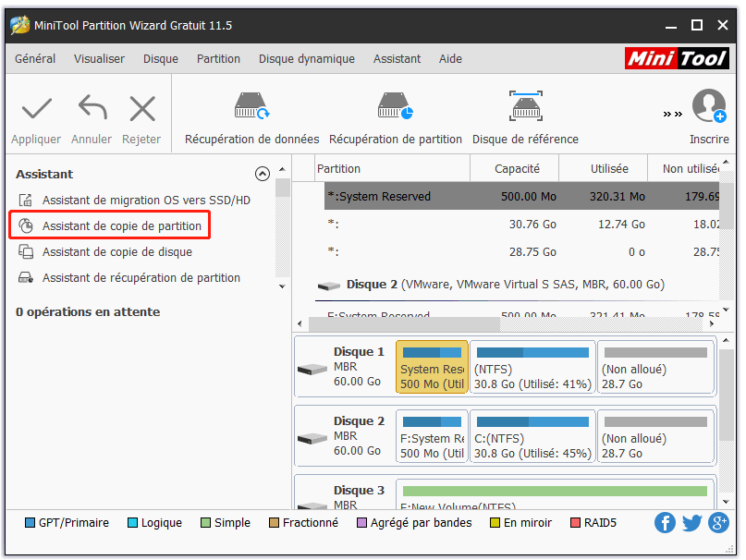Click Simple legend color swatch

point(205,522)
